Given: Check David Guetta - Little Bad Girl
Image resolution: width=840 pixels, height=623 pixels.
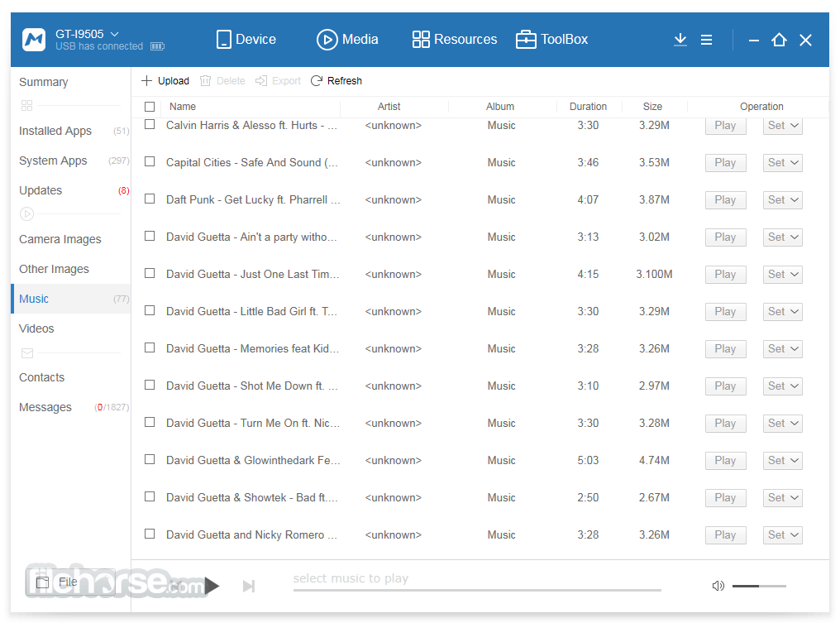Looking at the screenshot, I should click(x=150, y=310).
